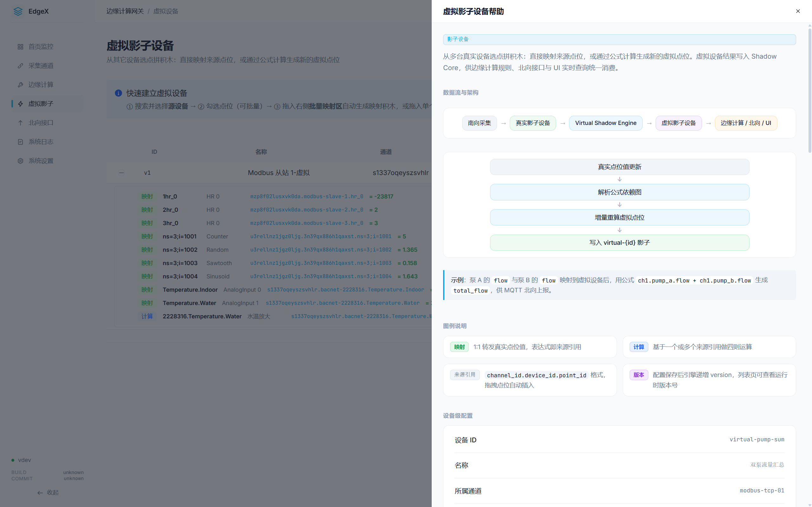Image resolution: width=812 pixels, height=507 pixels.
Task: Go to 系统日志 menu item
Action: pyautogui.click(x=48, y=142)
